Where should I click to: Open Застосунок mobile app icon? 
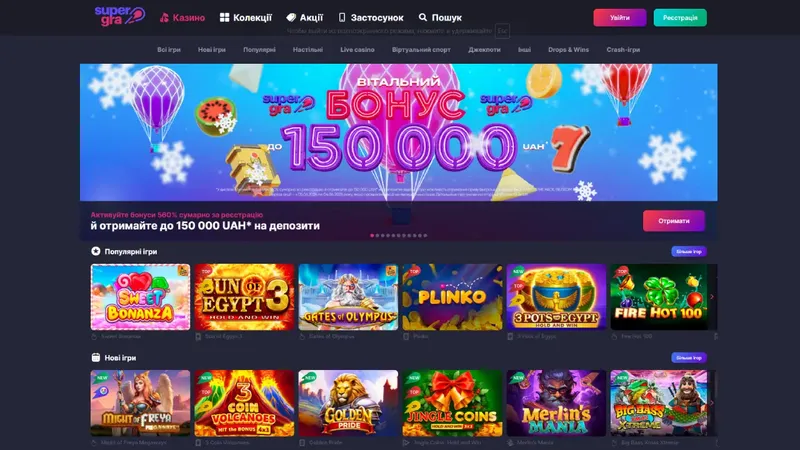tap(342, 17)
